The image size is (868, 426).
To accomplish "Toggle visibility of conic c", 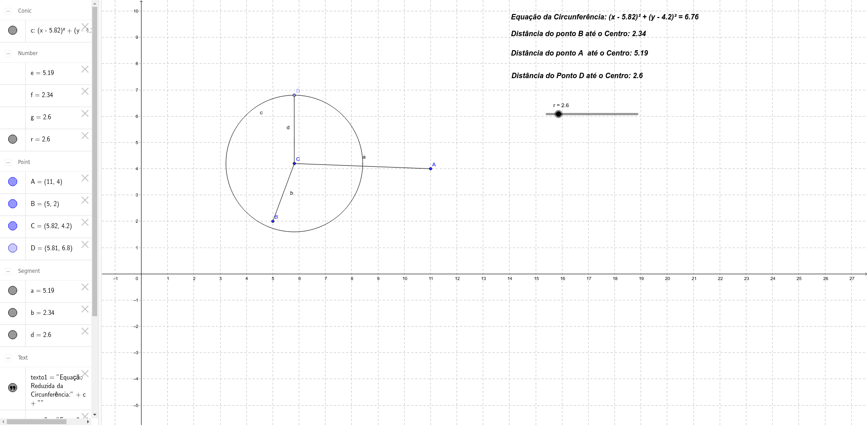I will click(x=13, y=30).
